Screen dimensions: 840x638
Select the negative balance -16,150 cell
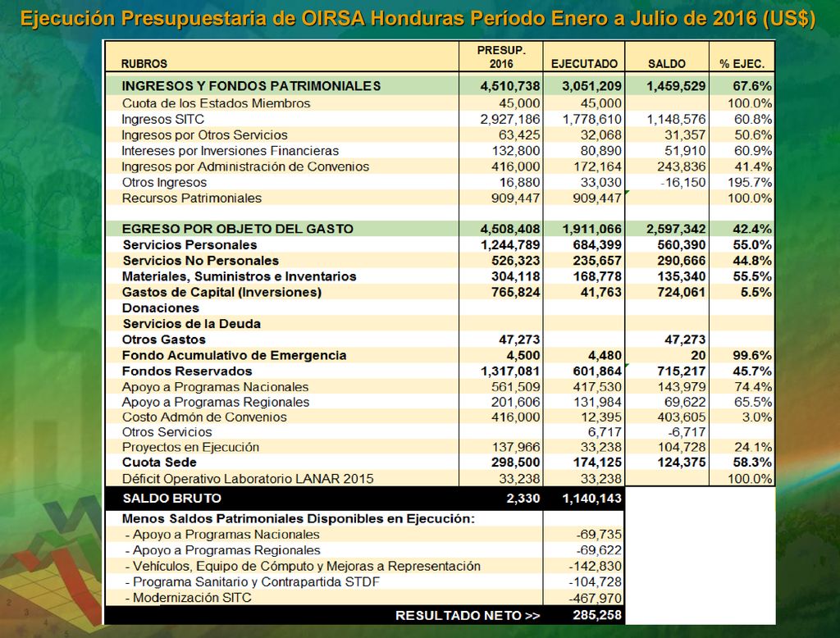(x=683, y=182)
